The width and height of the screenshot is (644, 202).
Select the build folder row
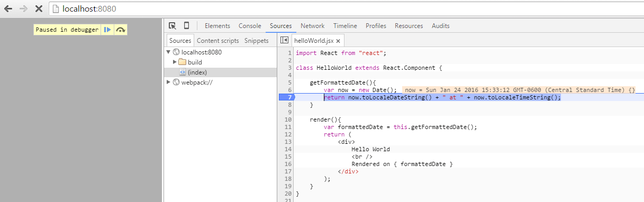coord(221,62)
